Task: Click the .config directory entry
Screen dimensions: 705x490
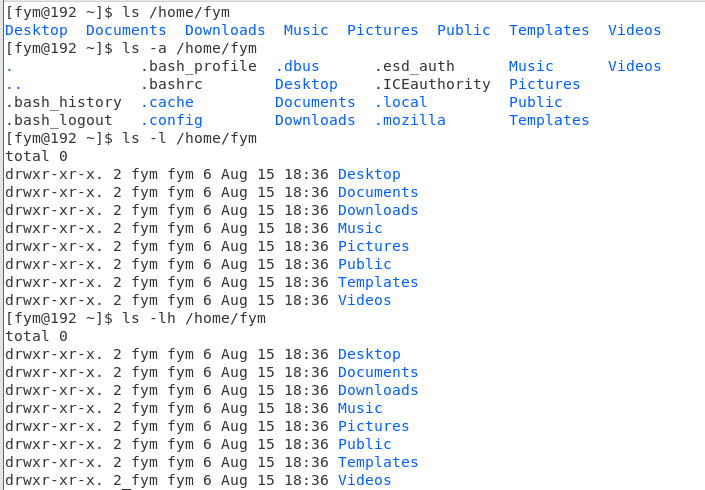Action: 171,121
